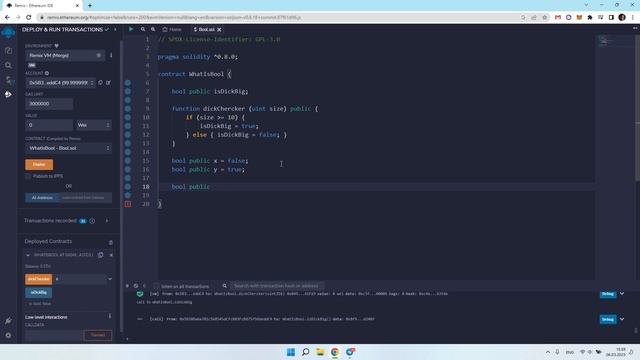640x360 pixels.
Task: Click the Gas limit input field
Action: tap(49, 104)
